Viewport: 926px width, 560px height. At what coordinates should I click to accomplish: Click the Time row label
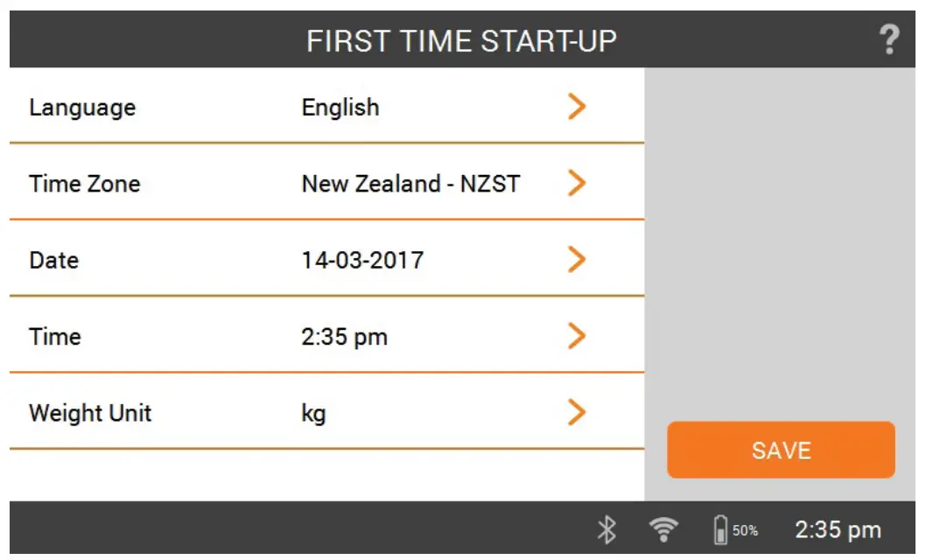[56, 336]
